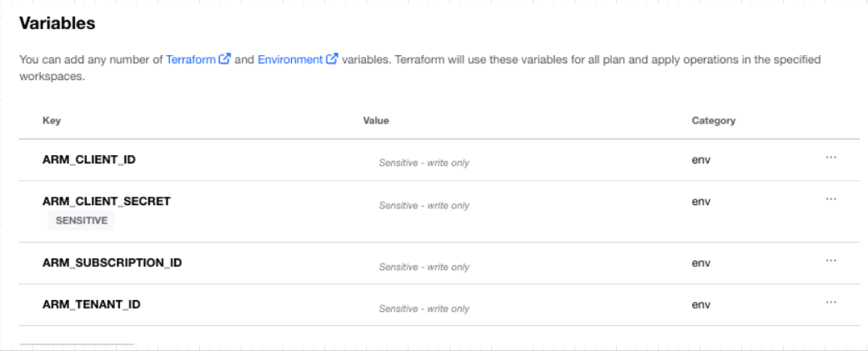Click the sensitive value of ARM_CLIENT_ID
Screen dimensions: 868x351
pos(424,163)
